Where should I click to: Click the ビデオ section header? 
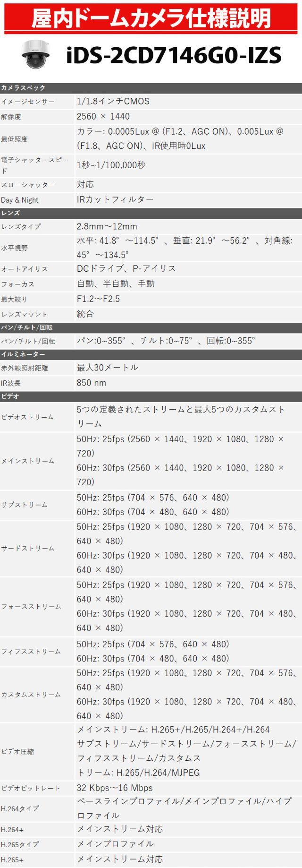coord(10,396)
